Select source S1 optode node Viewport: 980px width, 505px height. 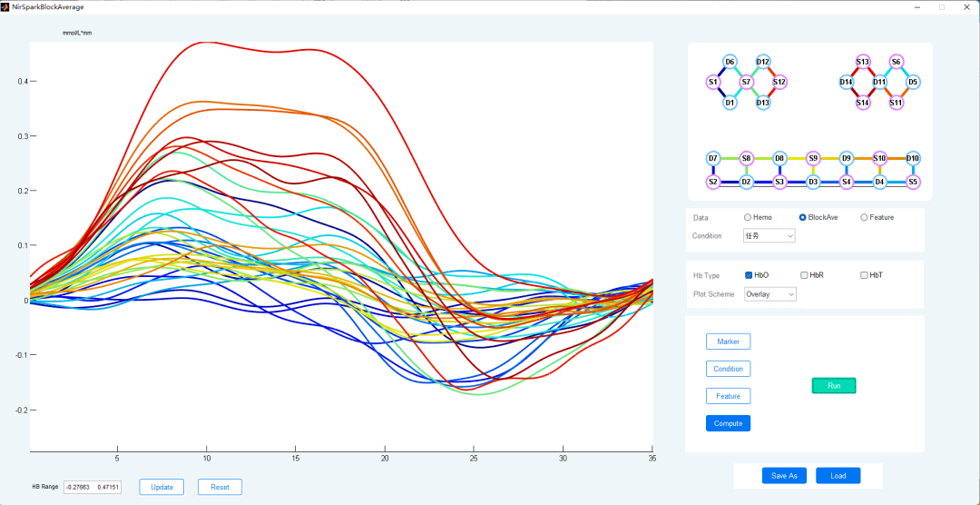pos(713,82)
